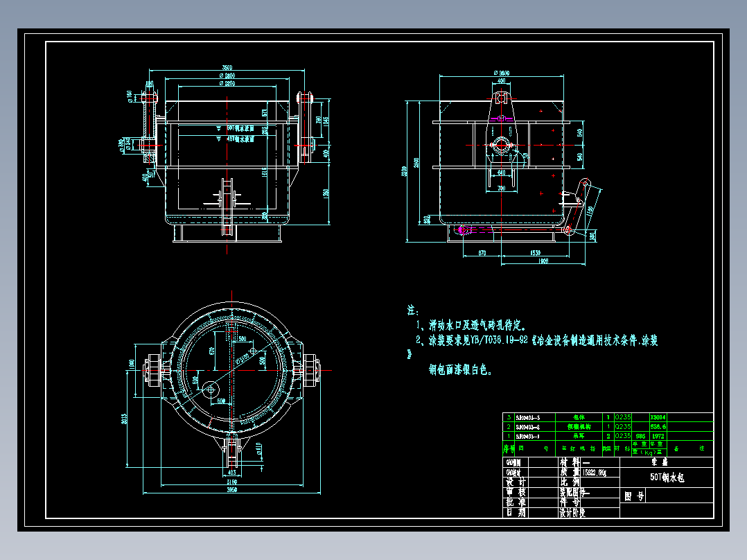Click the 日期 label in title block
747x560 pixels.
tap(516, 512)
